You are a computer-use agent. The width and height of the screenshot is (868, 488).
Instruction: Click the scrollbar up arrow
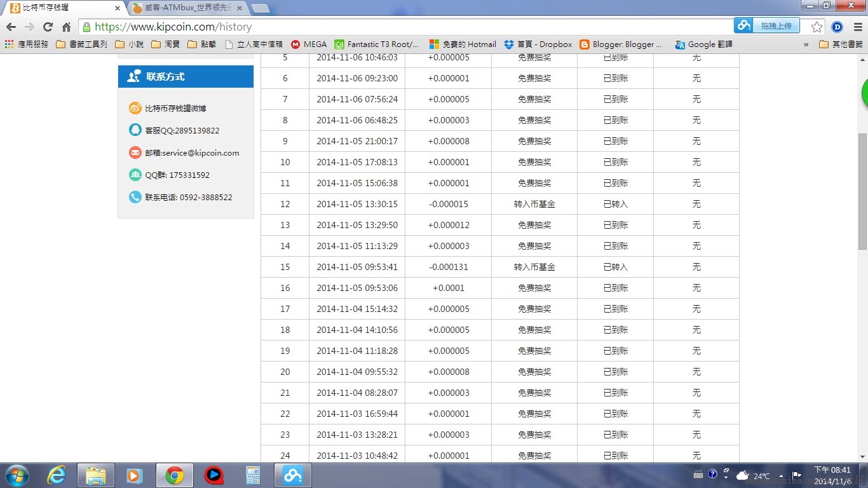click(x=862, y=59)
